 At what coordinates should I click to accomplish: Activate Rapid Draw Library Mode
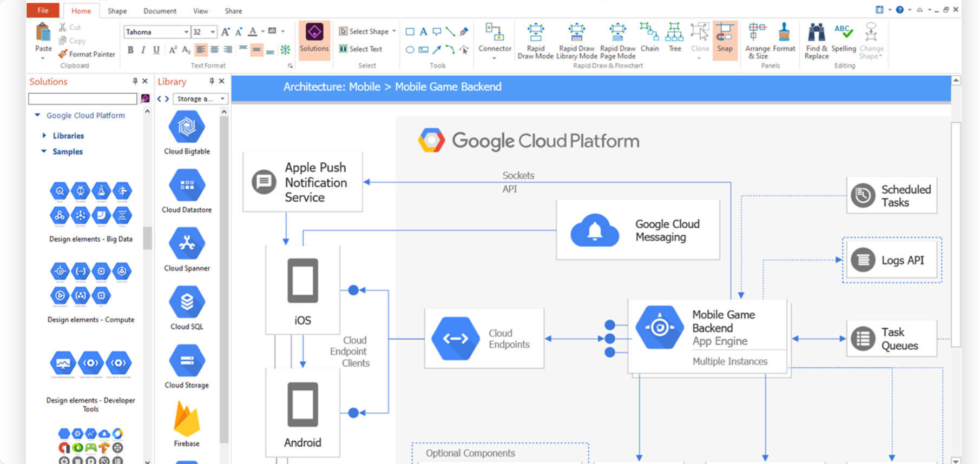pos(577,41)
